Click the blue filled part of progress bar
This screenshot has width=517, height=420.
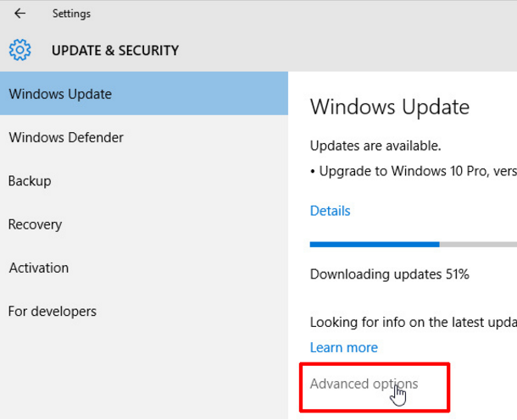tap(374, 245)
